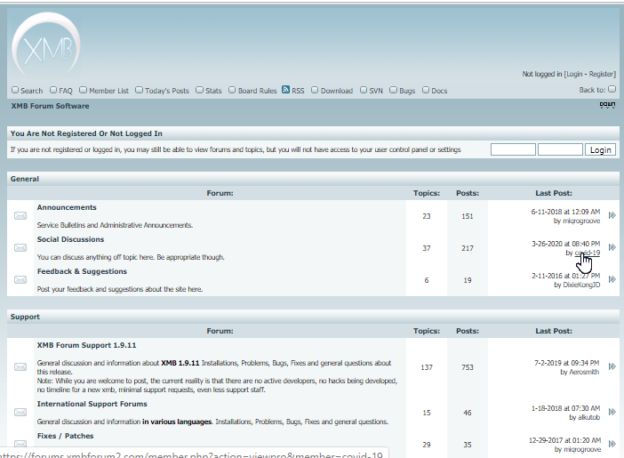Open last post dated 3-26-2020 at 08:40 PM

pos(566,244)
